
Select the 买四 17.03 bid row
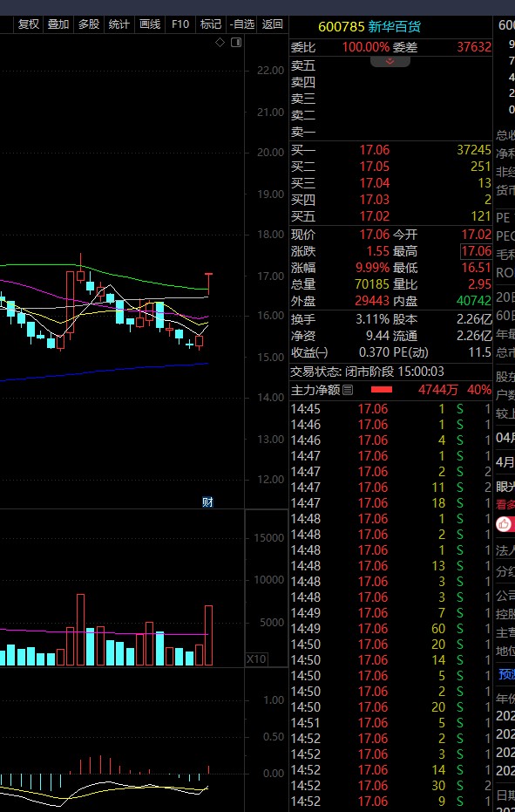tap(390, 200)
